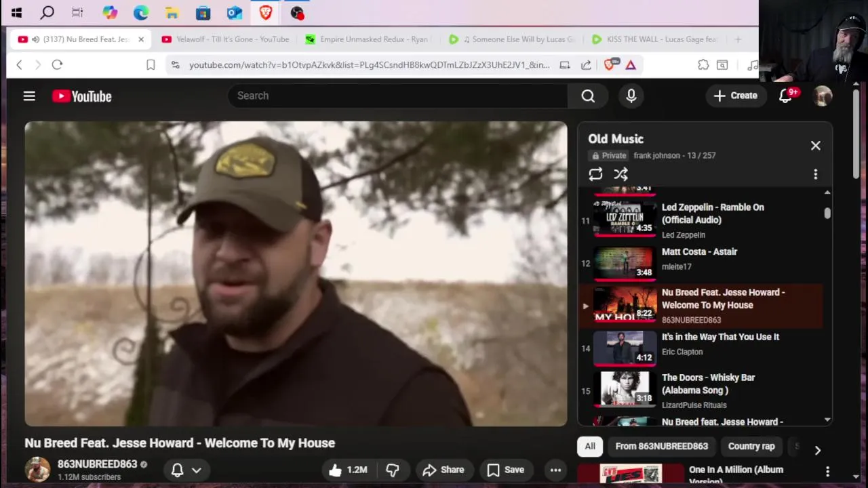Save the video to playlist
Image resolution: width=868 pixels, height=488 pixels.
(506, 470)
